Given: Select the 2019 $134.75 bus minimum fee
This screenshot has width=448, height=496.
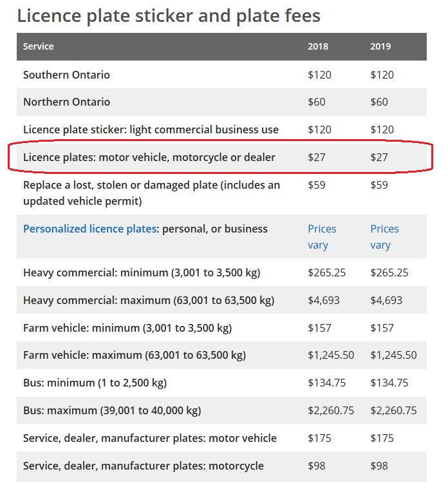Looking at the screenshot, I should tap(389, 383).
